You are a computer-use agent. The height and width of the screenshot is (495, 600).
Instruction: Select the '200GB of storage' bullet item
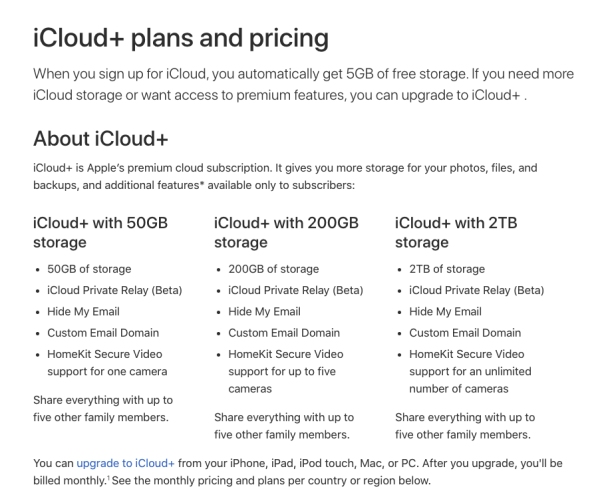coord(274,269)
